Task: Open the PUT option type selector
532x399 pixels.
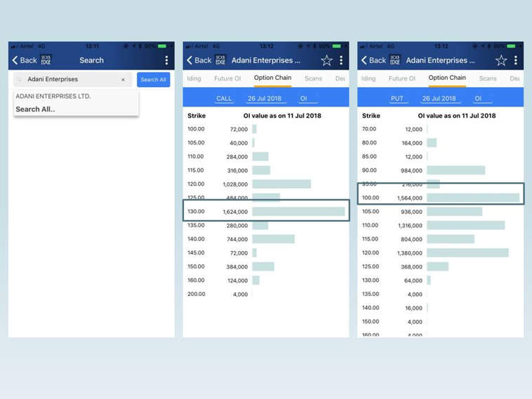Action: pos(397,98)
